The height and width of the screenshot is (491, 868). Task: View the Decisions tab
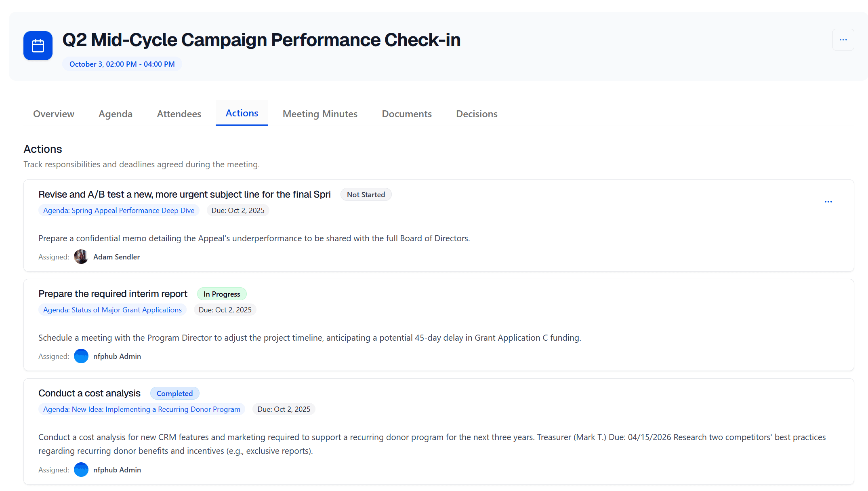pos(477,114)
